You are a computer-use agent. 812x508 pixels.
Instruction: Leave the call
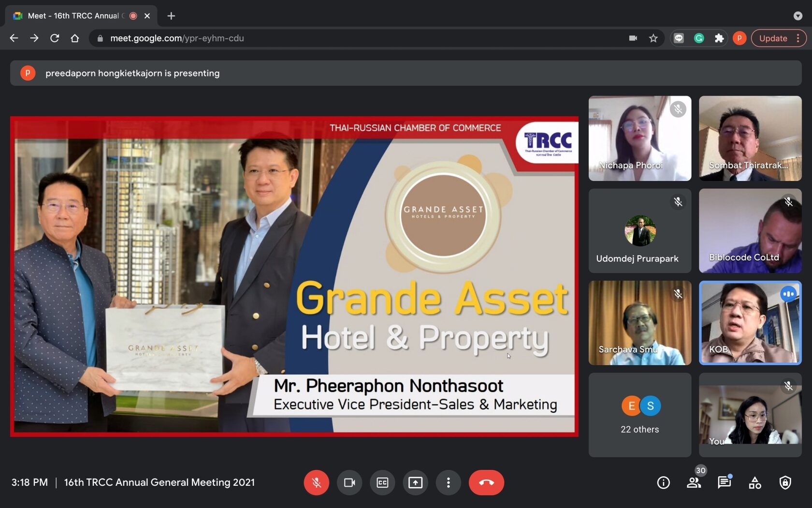[x=486, y=482]
